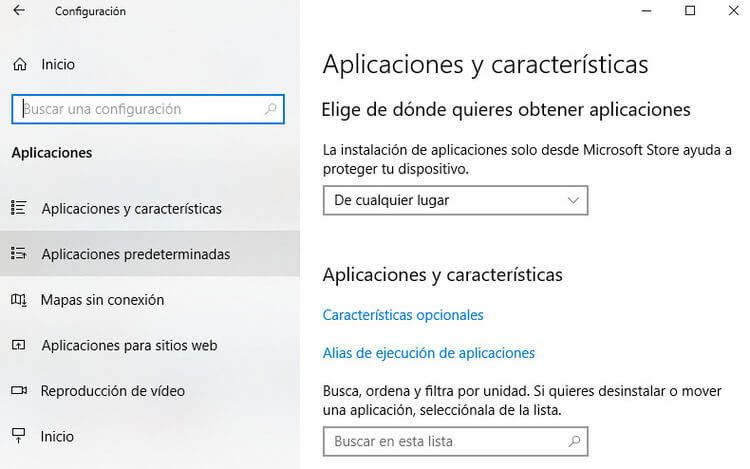Click the magnifier icon in Buscar una configuración
This screenshot has width=750, height=469.
tap(271, 109)
